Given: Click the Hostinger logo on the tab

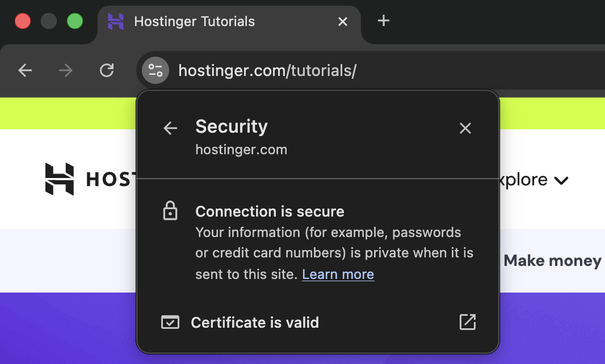Looking at the screenshot, I should point(116,21).
